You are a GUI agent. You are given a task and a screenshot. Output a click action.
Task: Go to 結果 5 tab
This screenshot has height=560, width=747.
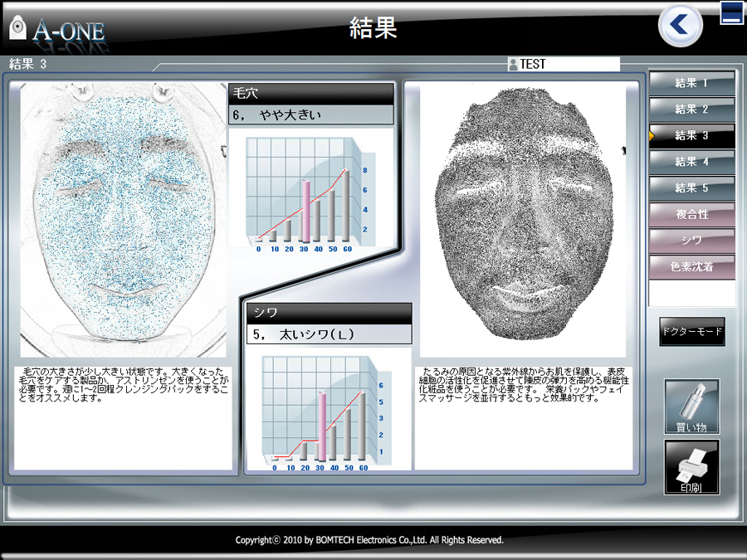691,187
